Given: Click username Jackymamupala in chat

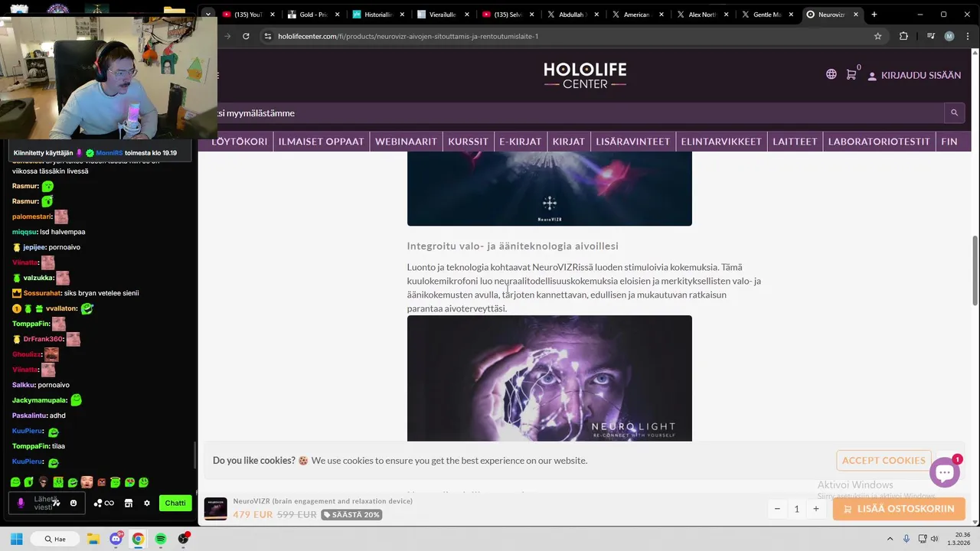Looking at the screenshot, I should pos(40,400).
